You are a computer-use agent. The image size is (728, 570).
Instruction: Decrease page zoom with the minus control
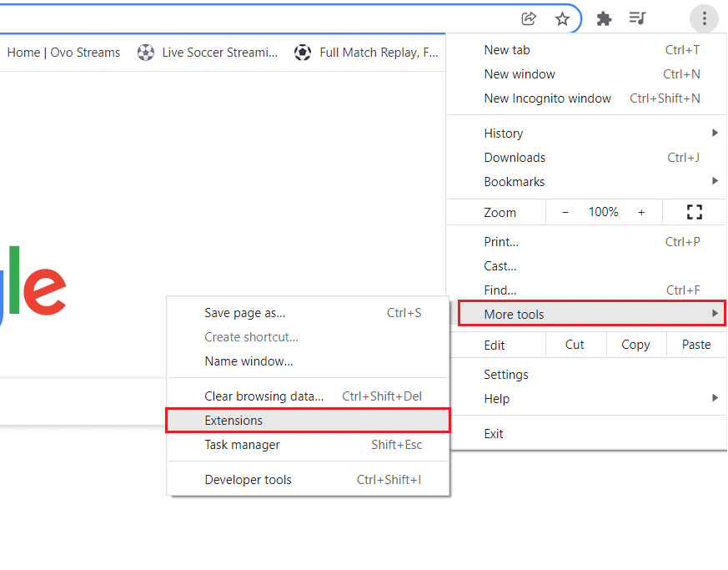[x=565, y=212]
